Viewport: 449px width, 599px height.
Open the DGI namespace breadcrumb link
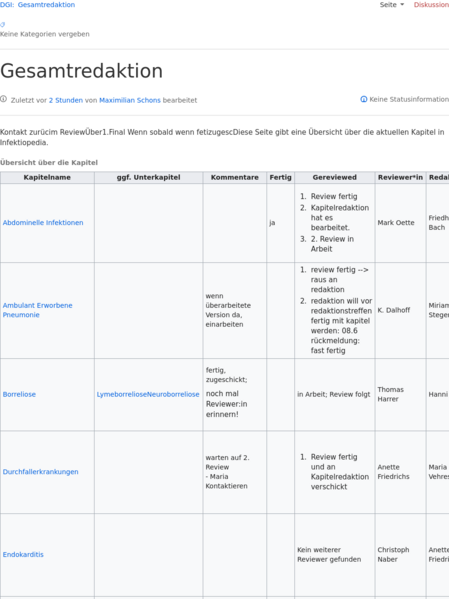click(7, 5)
